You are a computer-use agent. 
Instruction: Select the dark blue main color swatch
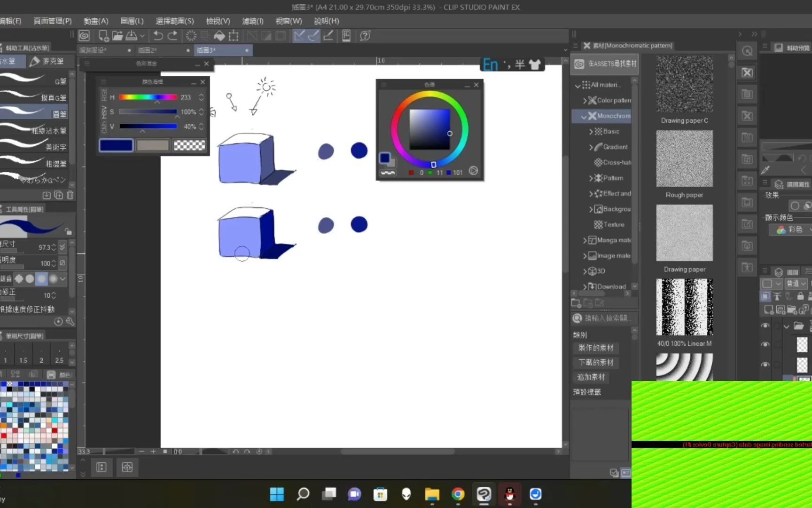pos(116,145)
